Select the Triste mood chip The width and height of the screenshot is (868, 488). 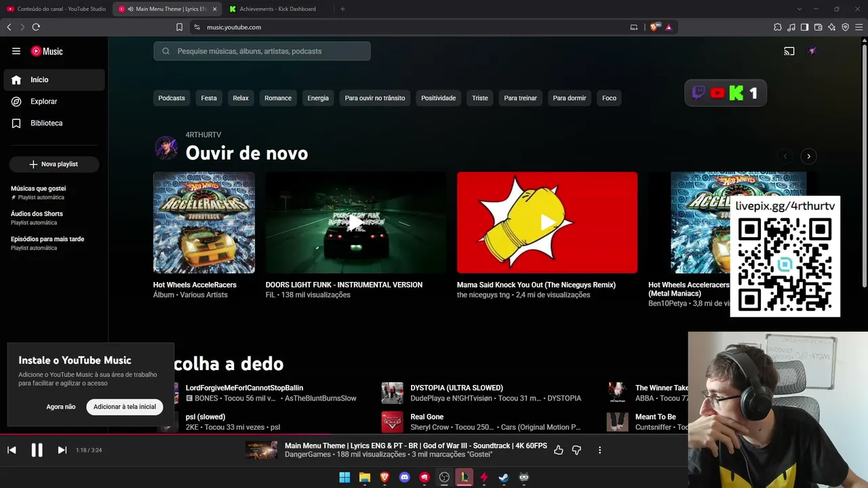[x=480, y=98]
